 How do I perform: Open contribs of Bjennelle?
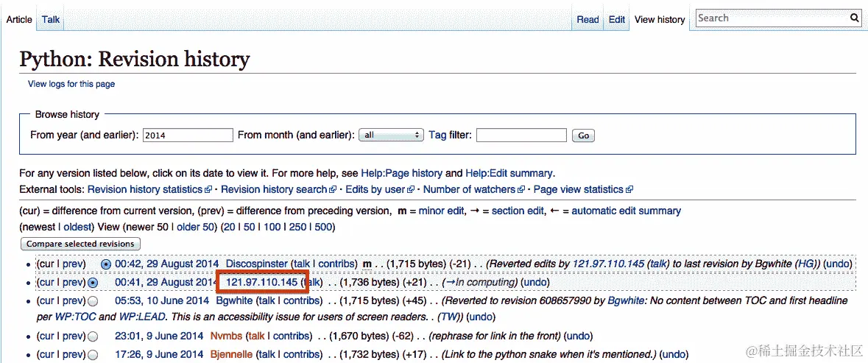[303, 354]
